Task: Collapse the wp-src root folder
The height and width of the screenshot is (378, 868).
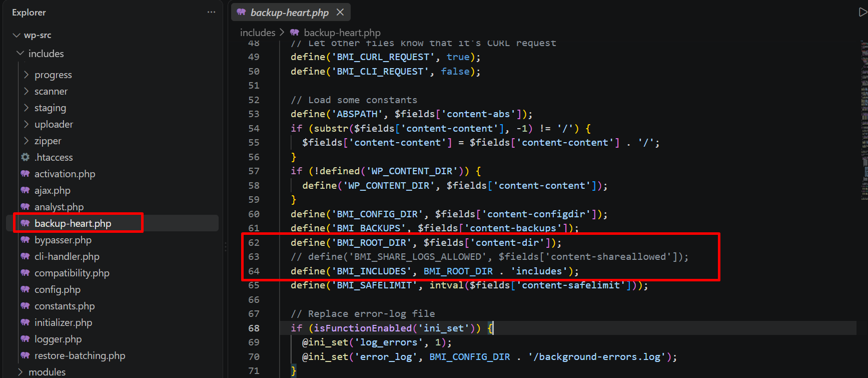Action: coord(17,35)
